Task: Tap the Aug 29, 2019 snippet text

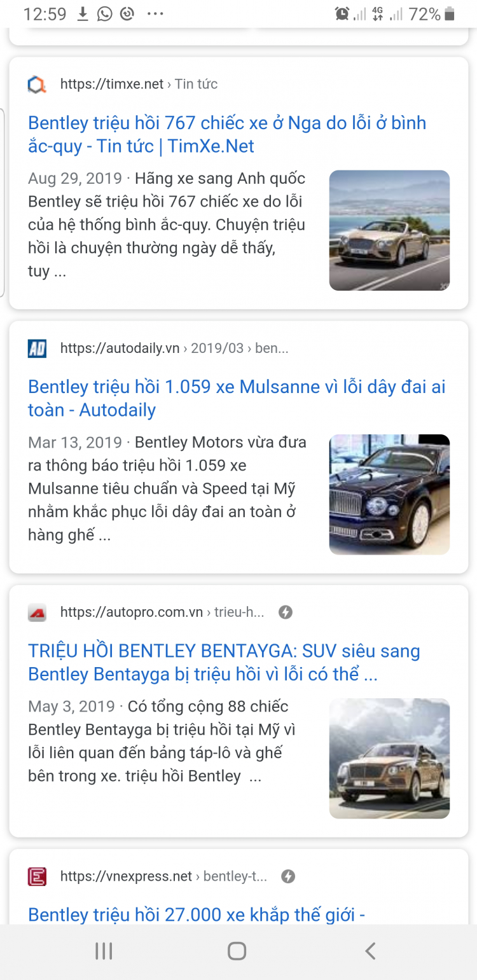Action: [x=167, y=224]
